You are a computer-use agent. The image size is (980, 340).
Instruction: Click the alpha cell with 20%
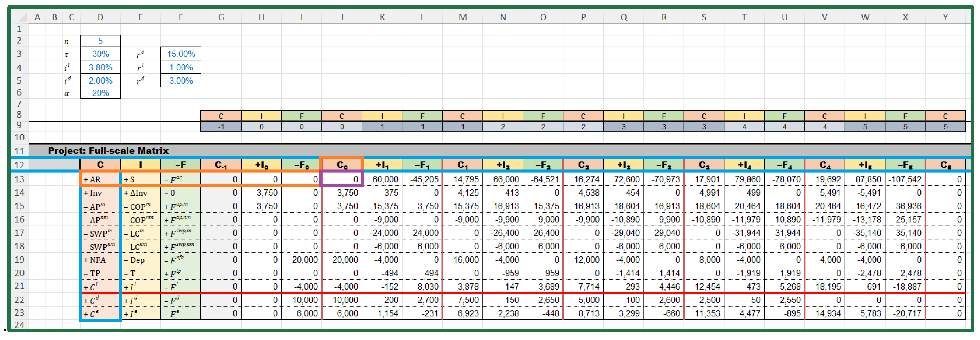coord(100,93)
